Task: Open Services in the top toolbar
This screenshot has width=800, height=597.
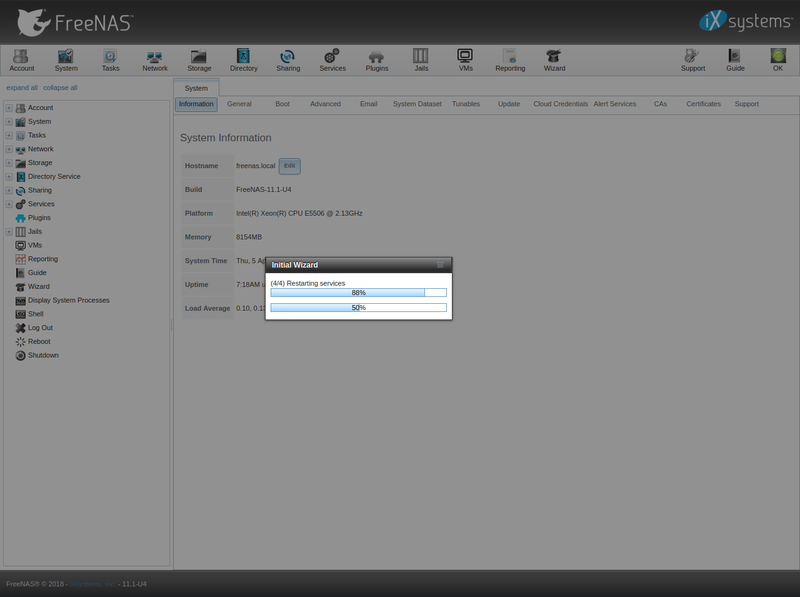Action: pyautogui.click(x=332, y=60)
